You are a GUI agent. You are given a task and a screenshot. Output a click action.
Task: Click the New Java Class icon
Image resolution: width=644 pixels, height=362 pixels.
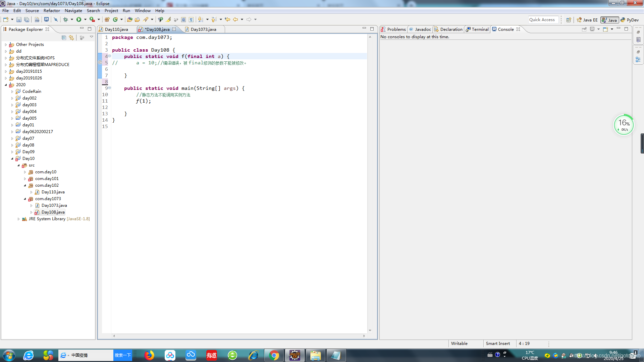115,19
